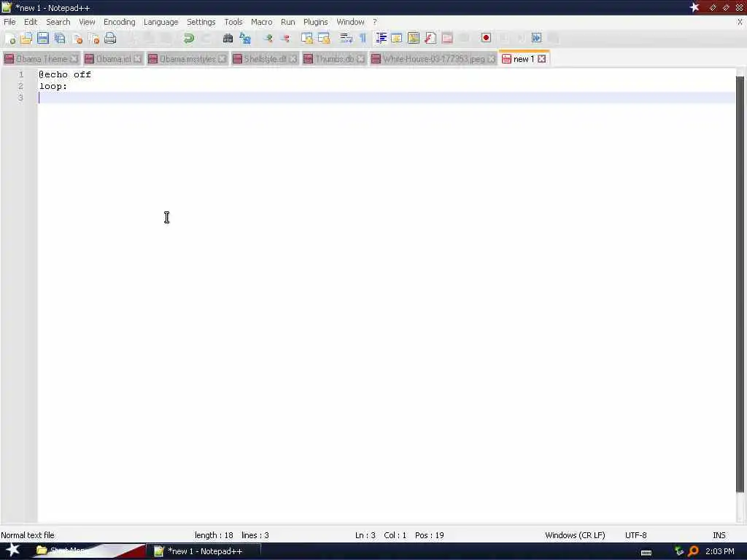The image size is (747, 560).
Task: Click the Zoom In toolbar icon
Action: click(268, 39)
